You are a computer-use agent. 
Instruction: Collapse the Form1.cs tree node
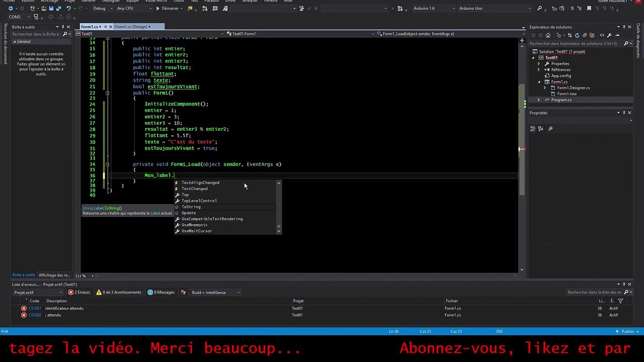click(539, 82)
